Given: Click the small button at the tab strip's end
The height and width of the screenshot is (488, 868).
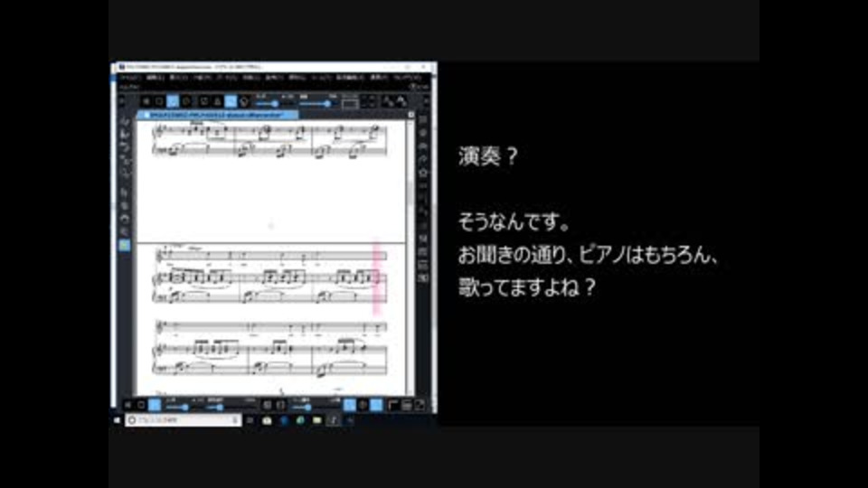Looking at the screenshot, I should click(411, 115).
